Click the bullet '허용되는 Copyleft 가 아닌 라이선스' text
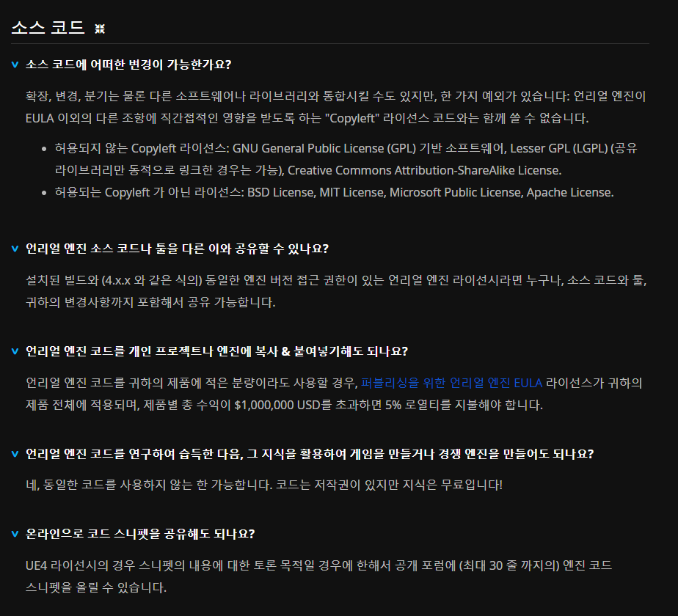Screen dimensions: 678x616 tap(335, 192)
